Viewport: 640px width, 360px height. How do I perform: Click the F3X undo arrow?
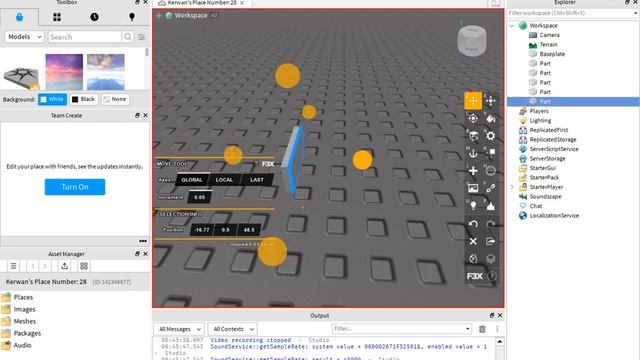[x=473, y=224]
